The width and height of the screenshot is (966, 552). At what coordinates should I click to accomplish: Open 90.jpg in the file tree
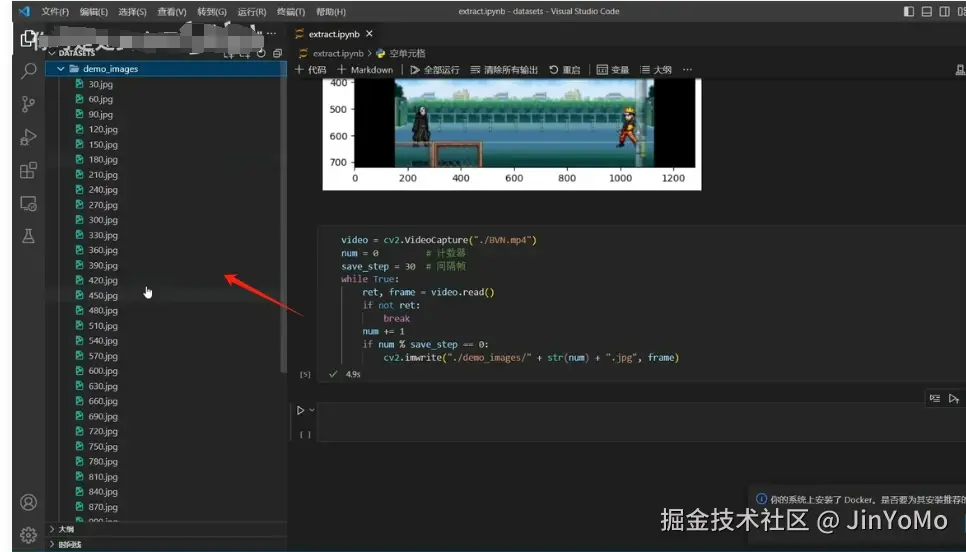(x=100, y=114)
